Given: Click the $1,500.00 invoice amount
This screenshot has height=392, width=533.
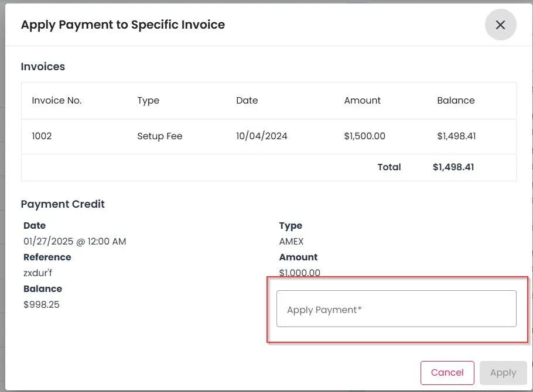Looking at the screenshot, I should coord(364,136).
